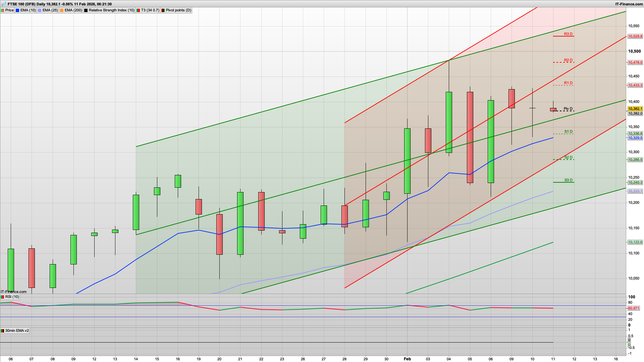Click the blue EMA (10) legend icon

click(17, 10)
